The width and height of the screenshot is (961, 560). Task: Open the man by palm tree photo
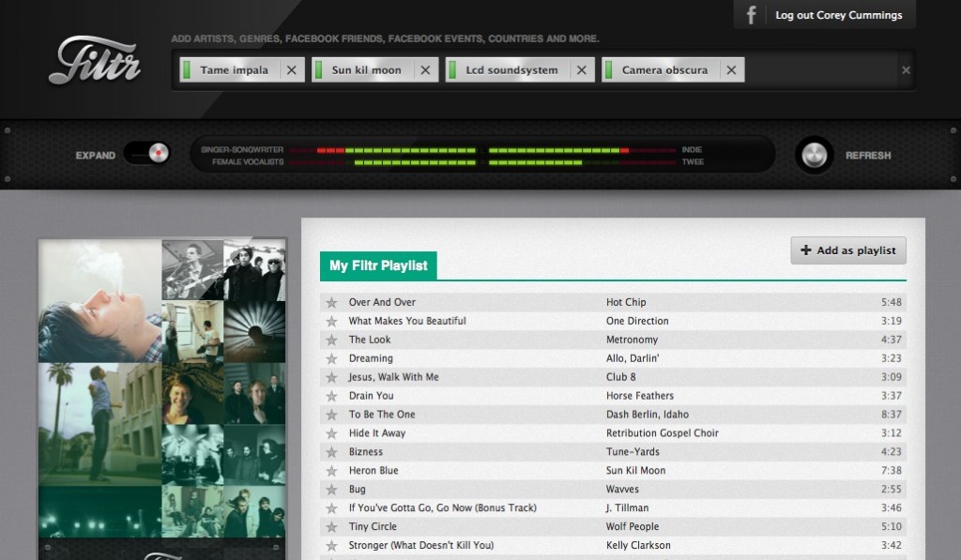99,424
